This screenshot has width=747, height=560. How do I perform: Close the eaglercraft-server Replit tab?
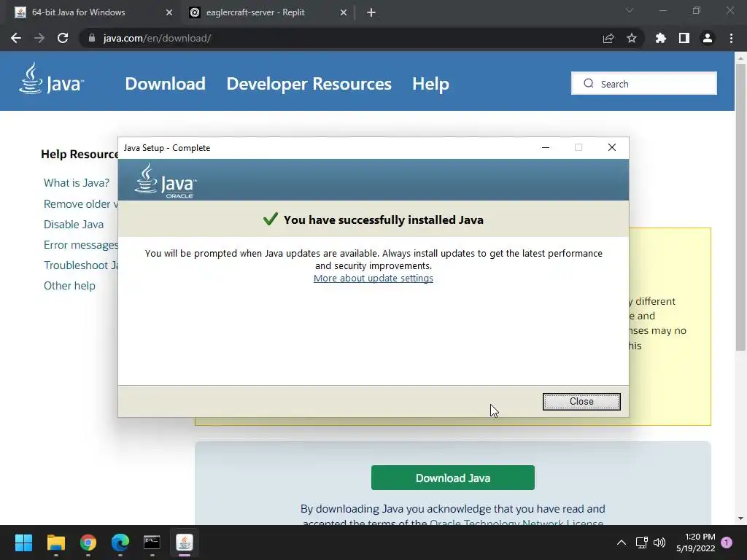tap(344, 12)
